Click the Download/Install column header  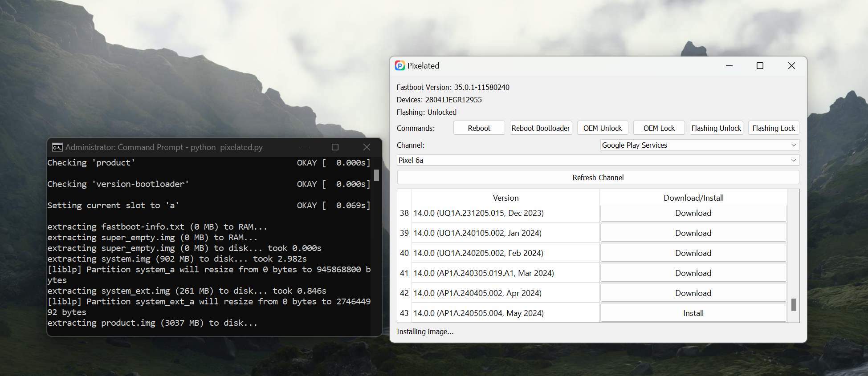pos(693,198)
